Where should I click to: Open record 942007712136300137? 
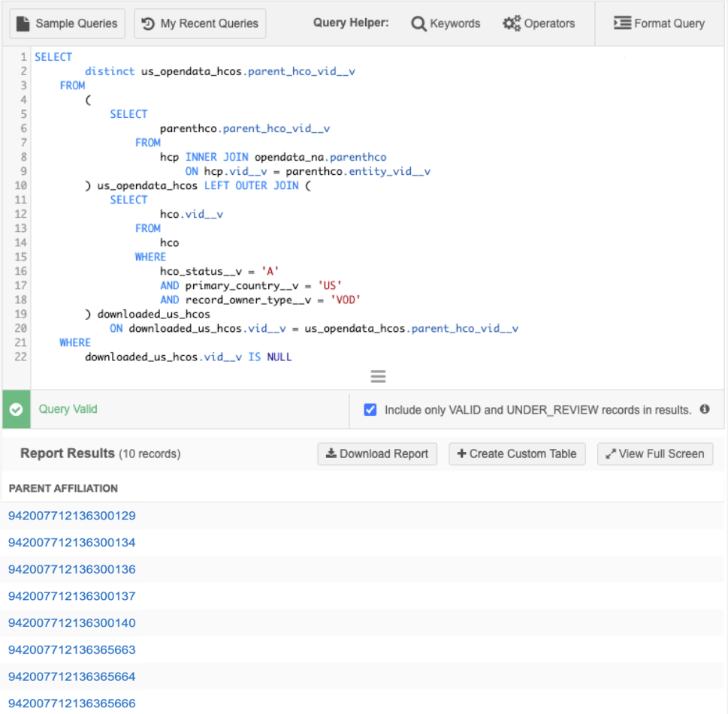pos(71,596)
